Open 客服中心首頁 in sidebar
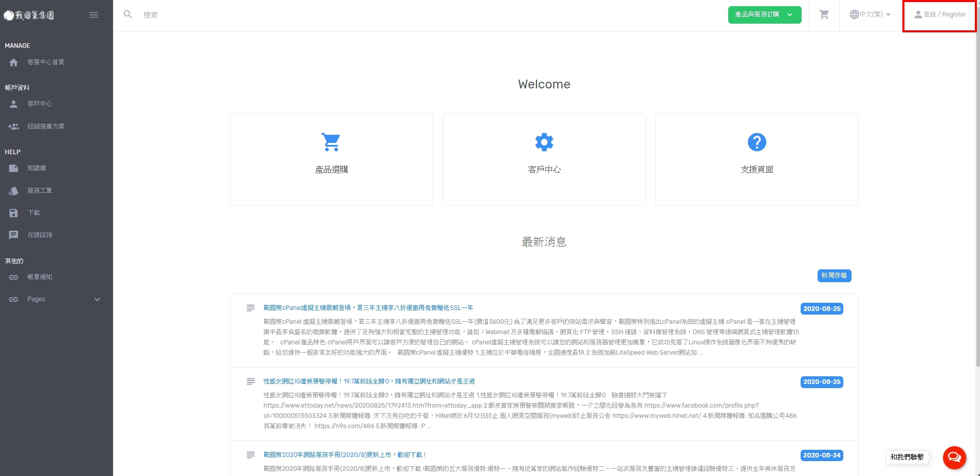Screen dimensions: 980x476 (46, 62)
